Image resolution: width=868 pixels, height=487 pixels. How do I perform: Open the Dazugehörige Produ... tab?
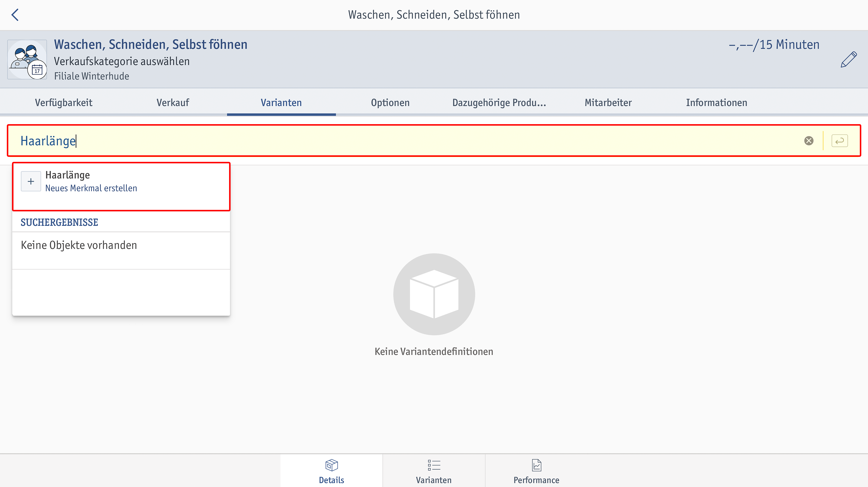499,102
